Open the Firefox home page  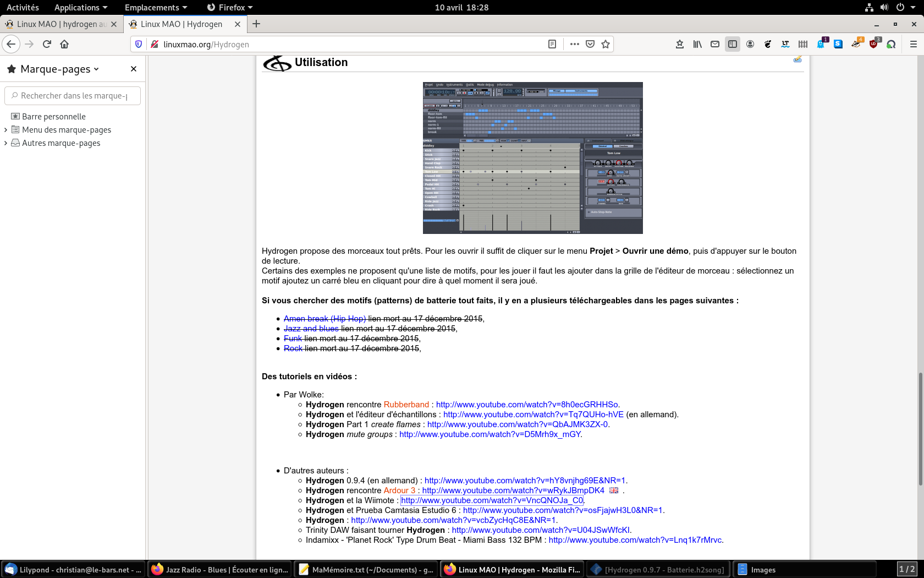point(64,44)
